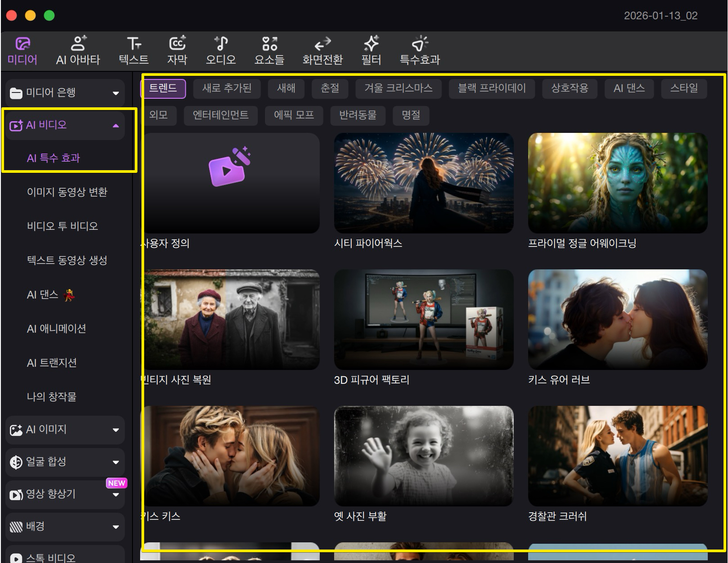The width and height of the screenshot is (728, 563).
Task: Select the 키스 유어 러브 thumbnail
Action: (x=618, y=320)
